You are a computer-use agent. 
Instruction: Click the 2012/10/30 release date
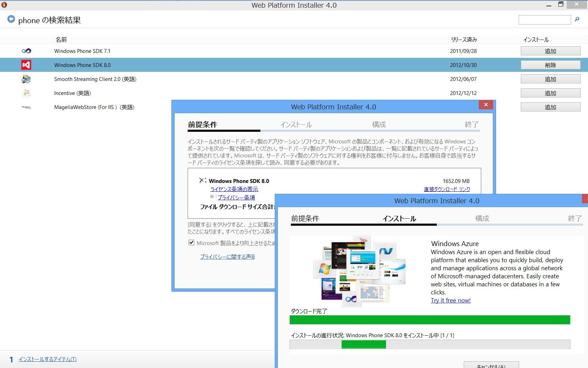pyautogui.click(x=463, y=65)
